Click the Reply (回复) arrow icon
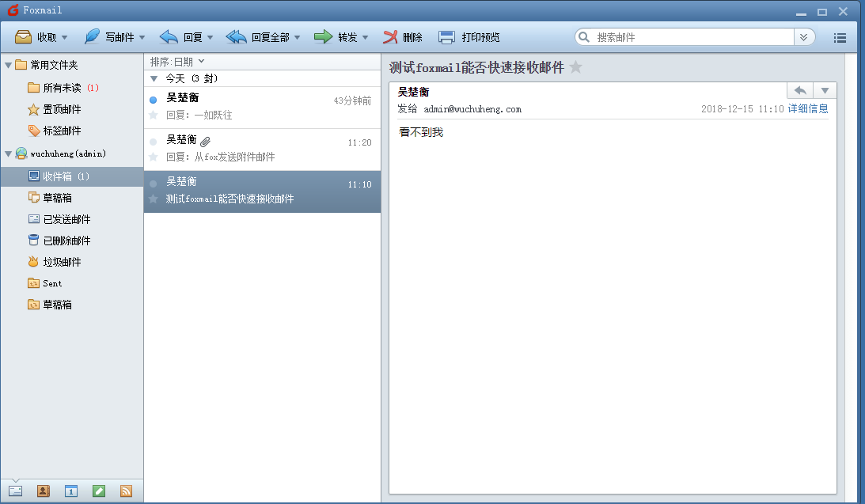This screenshot has height=504, width=865. pos(169,37)
